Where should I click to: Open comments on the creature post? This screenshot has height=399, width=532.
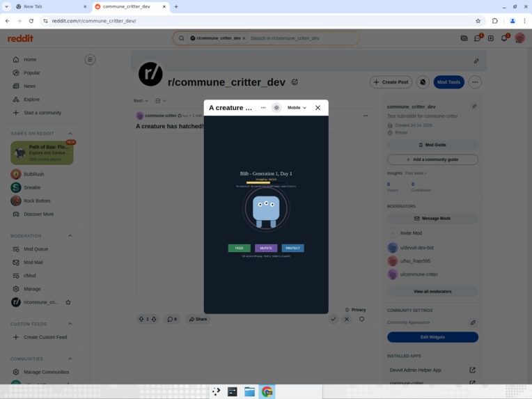(172, 319)
